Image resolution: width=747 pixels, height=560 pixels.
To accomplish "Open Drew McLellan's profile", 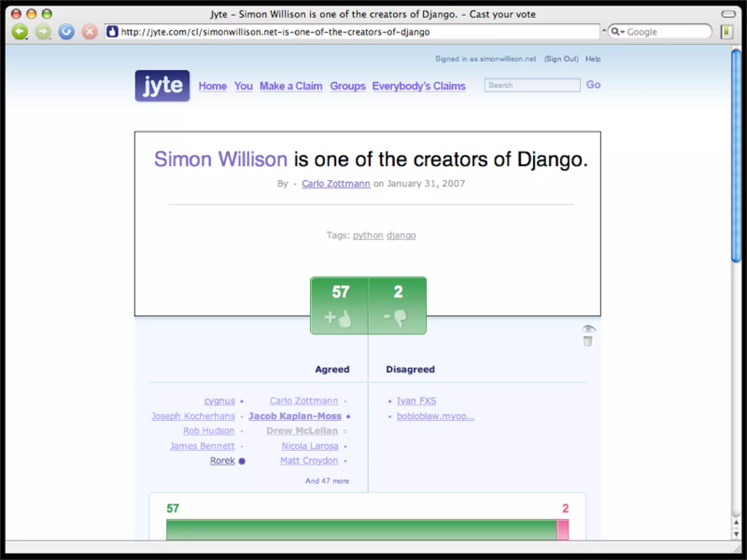I will pyautogui.click(x=302, y=431).
